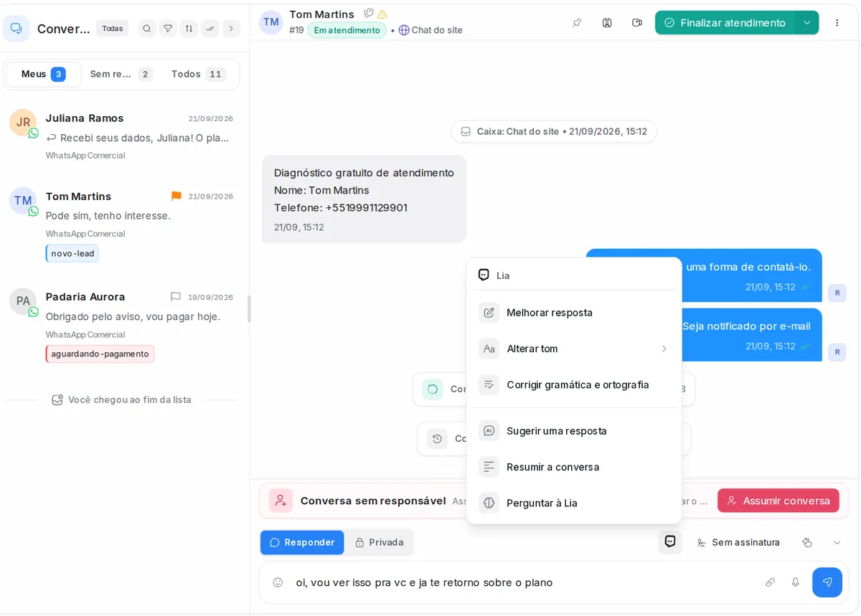Copy contact icon next to Tom Martins
This screenshot has width=861, height=616.
369,14
